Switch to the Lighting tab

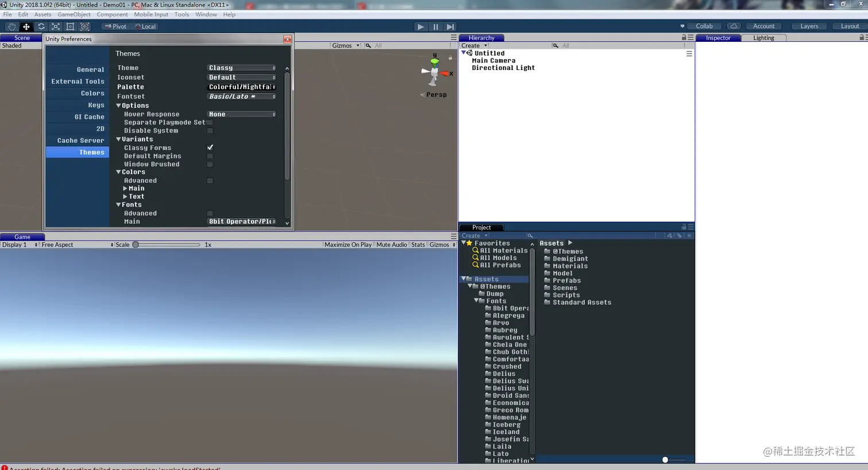pyautogui.click(x=764, y=38)
